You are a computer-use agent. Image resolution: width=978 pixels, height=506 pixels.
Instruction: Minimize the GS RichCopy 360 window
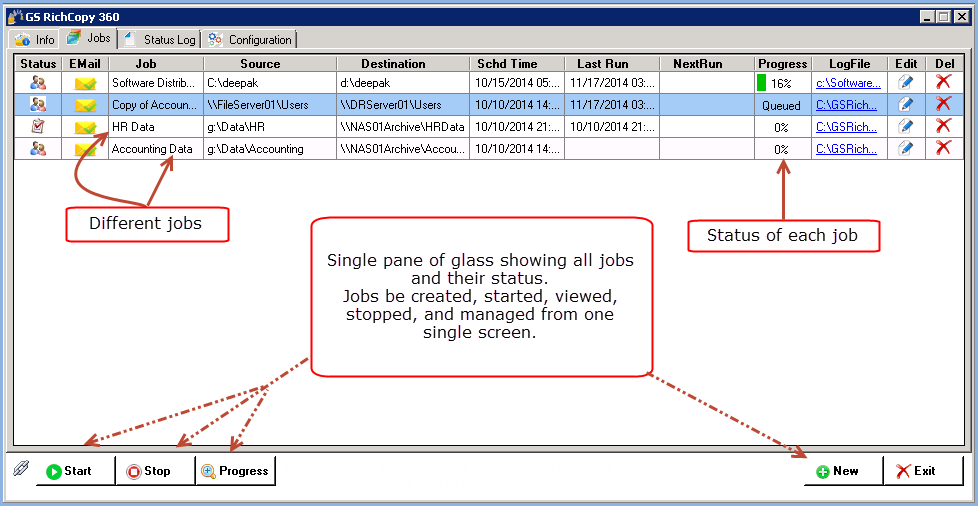point(928,17)
